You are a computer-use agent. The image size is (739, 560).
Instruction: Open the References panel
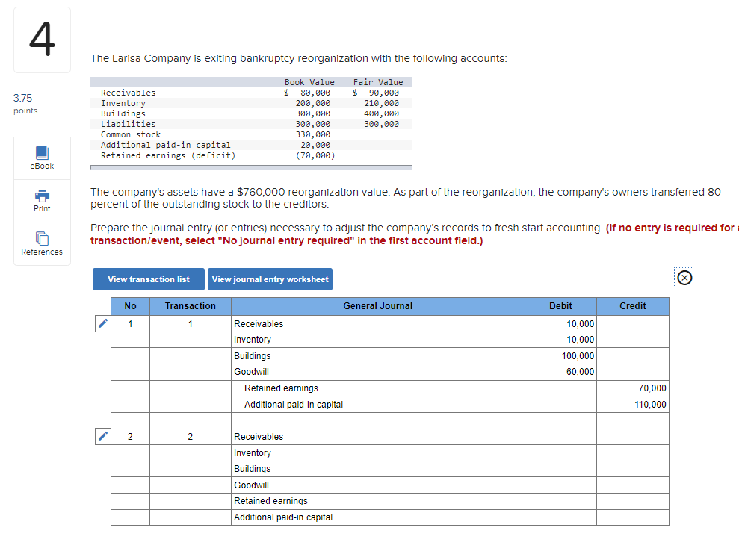(x=42, y=243)
